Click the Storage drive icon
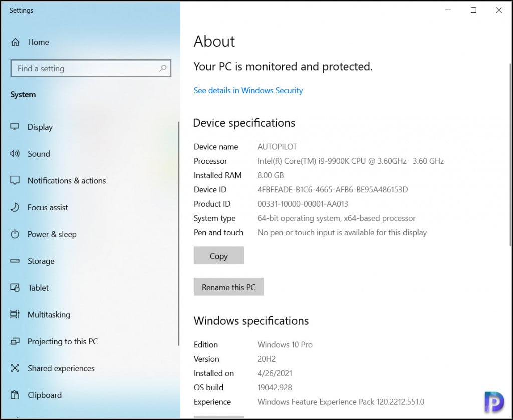 click(15, 261)
